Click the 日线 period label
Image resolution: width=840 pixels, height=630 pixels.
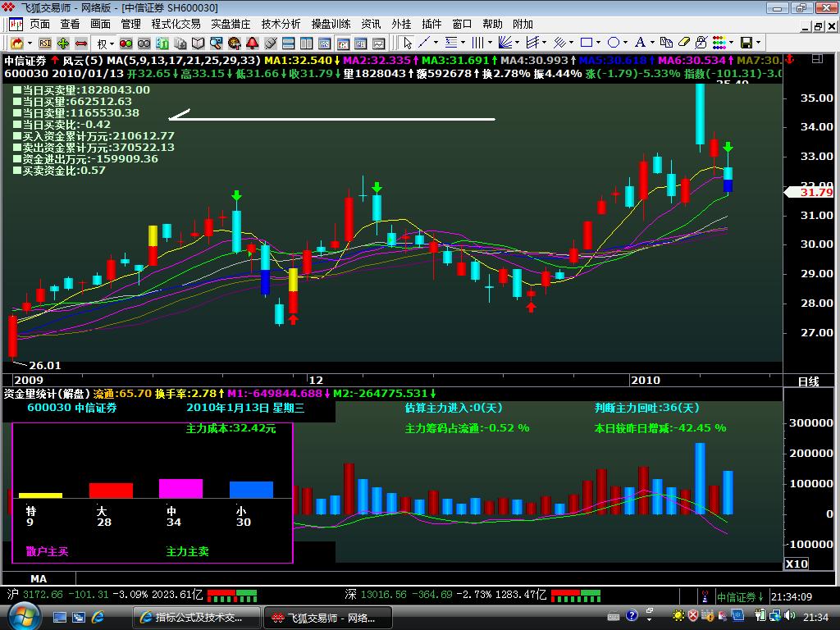point(808,381)
